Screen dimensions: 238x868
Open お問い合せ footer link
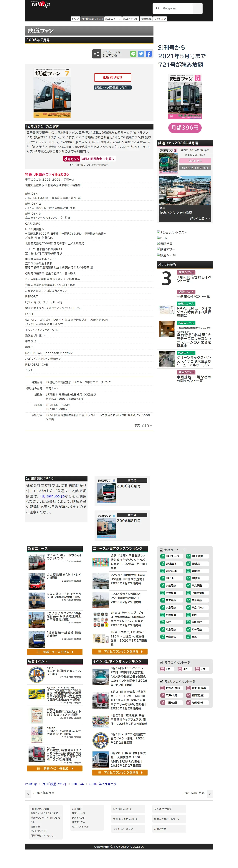click(160, 829)
